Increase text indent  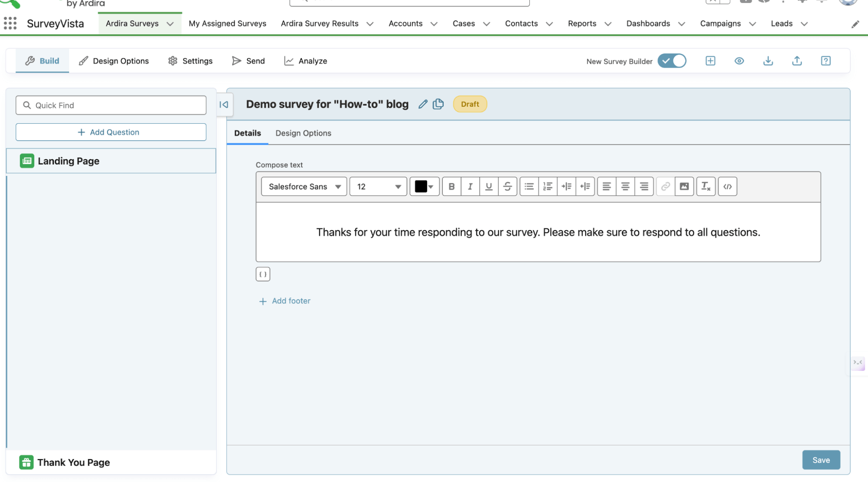(x=567, y=186)
